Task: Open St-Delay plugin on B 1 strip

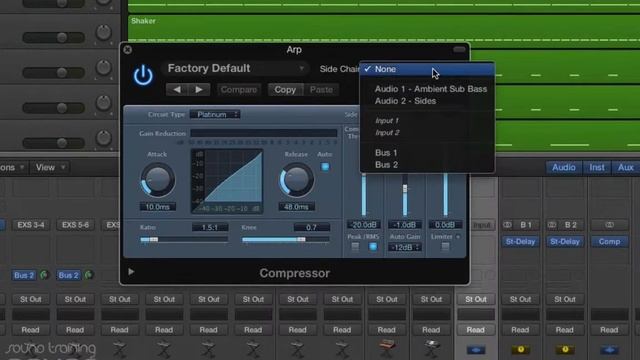Action: pos(520,242)
